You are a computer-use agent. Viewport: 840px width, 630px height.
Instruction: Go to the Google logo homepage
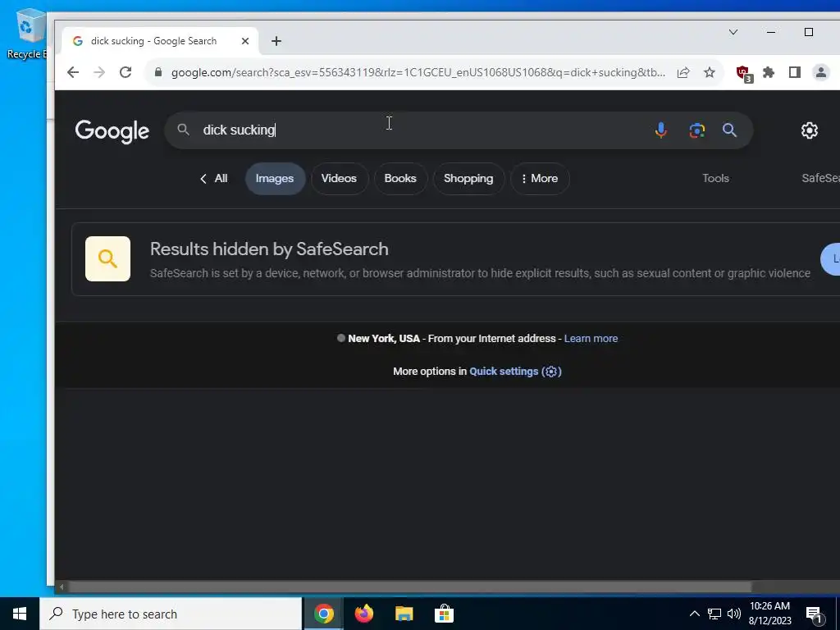point(112,130)
